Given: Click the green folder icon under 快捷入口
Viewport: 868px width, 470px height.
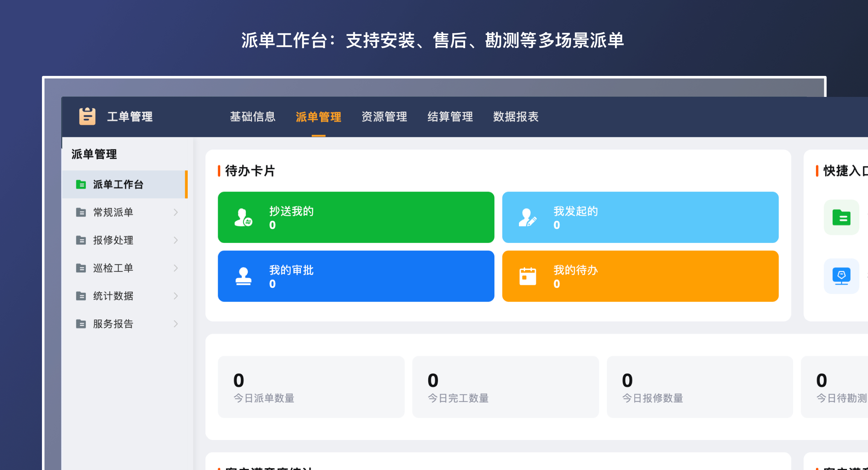Looking at the screenshot, I should [841, 217].
